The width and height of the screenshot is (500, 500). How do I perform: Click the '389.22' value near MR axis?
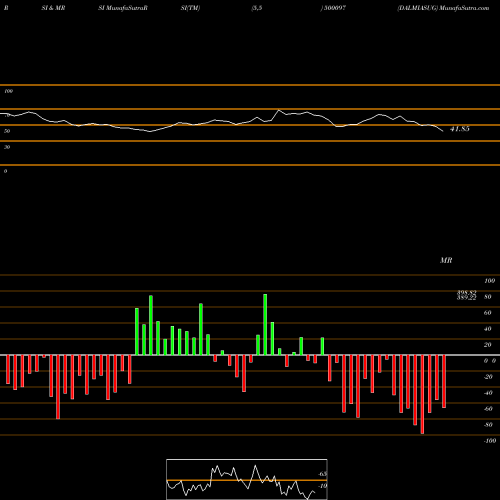click(466, 298)
